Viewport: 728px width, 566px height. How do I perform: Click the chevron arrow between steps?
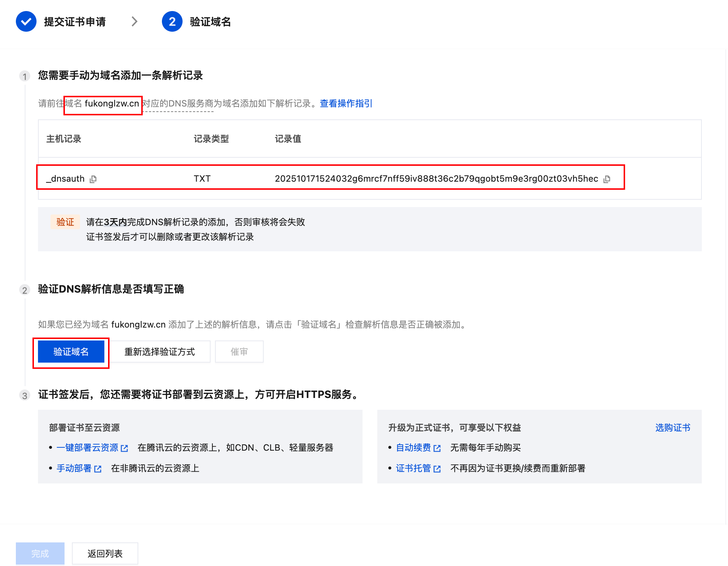pos(135,22)
